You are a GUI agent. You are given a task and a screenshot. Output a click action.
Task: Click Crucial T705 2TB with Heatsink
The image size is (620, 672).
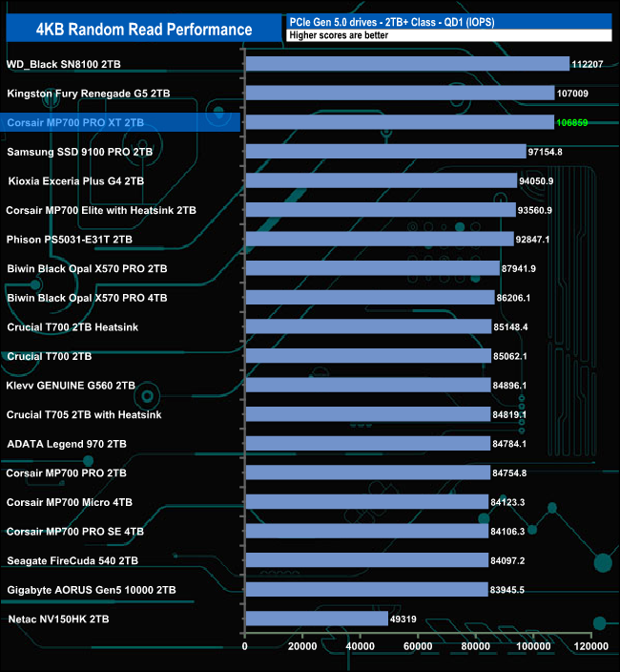[x=84, y=414]
